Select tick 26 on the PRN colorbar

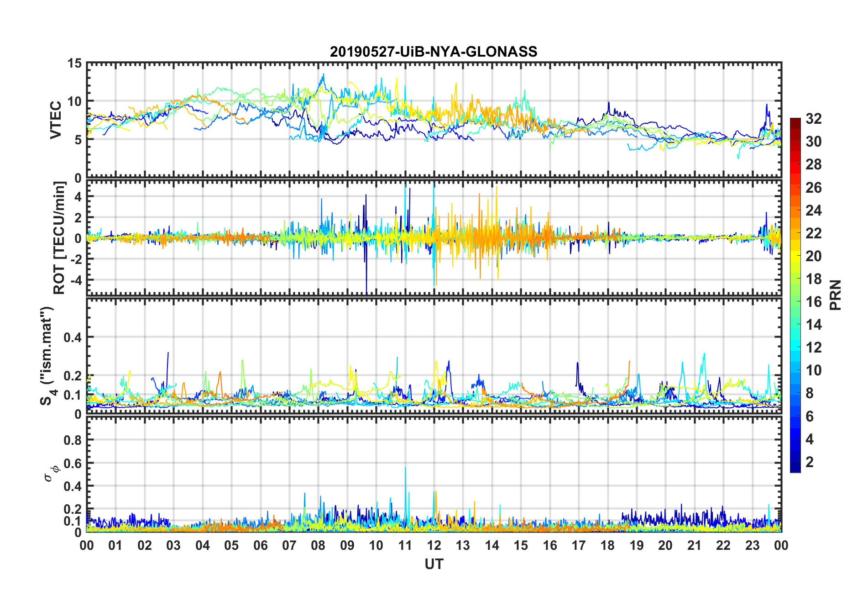click(813, 188)
